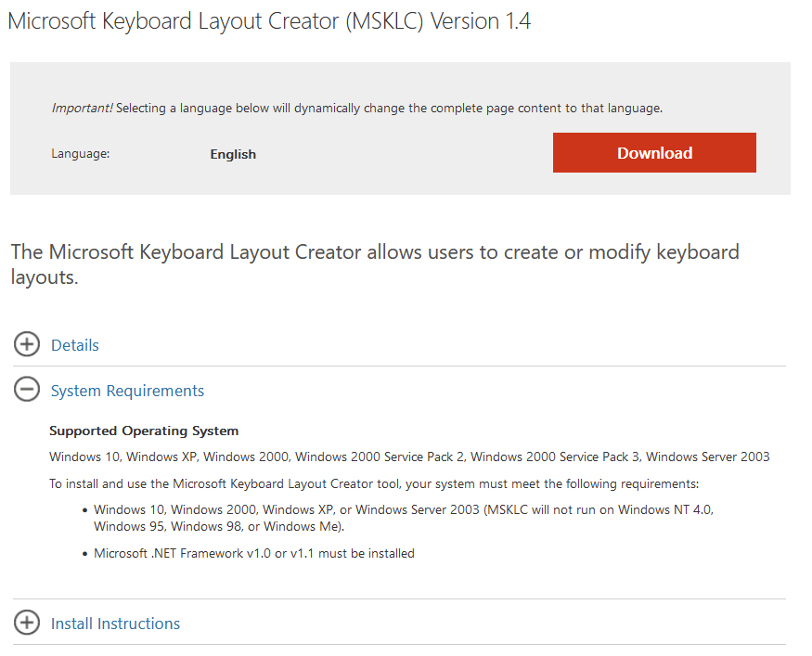Click the red Download button

click(654, 153)
